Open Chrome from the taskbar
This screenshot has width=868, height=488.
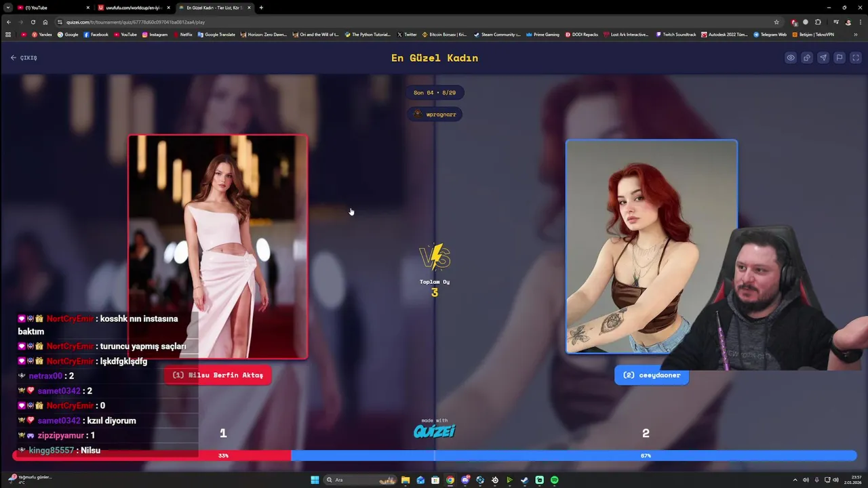coord(450,480)
